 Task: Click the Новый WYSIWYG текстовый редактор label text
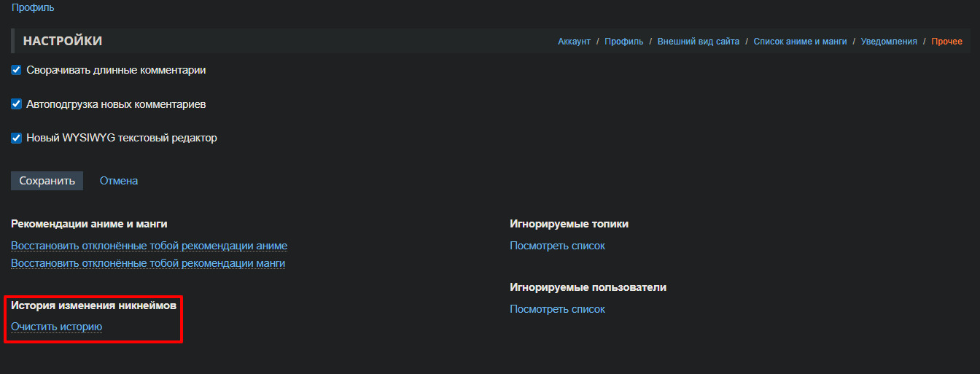pyautogui.click(x=122, y=138)
